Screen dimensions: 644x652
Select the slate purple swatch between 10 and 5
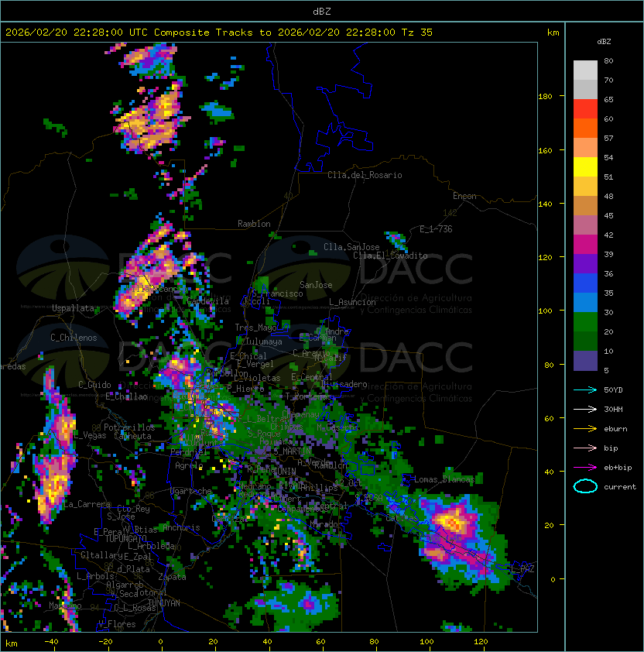coord(585,361)
